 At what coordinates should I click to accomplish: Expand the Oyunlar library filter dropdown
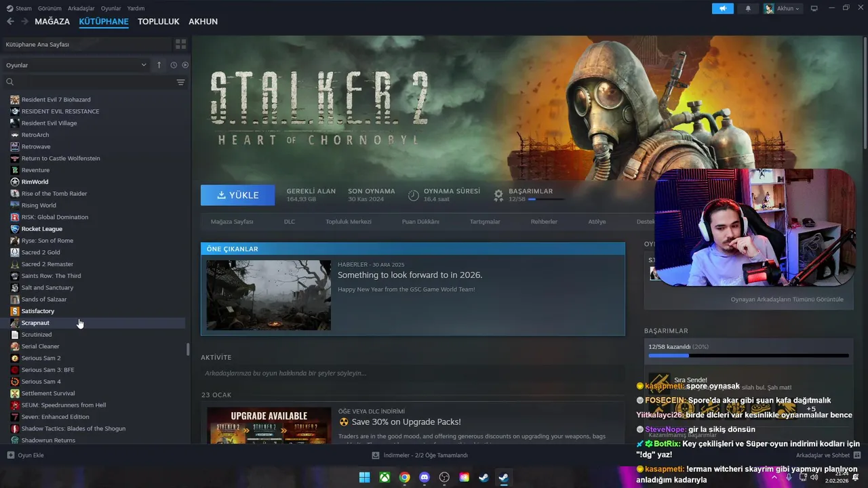(76, 65)
